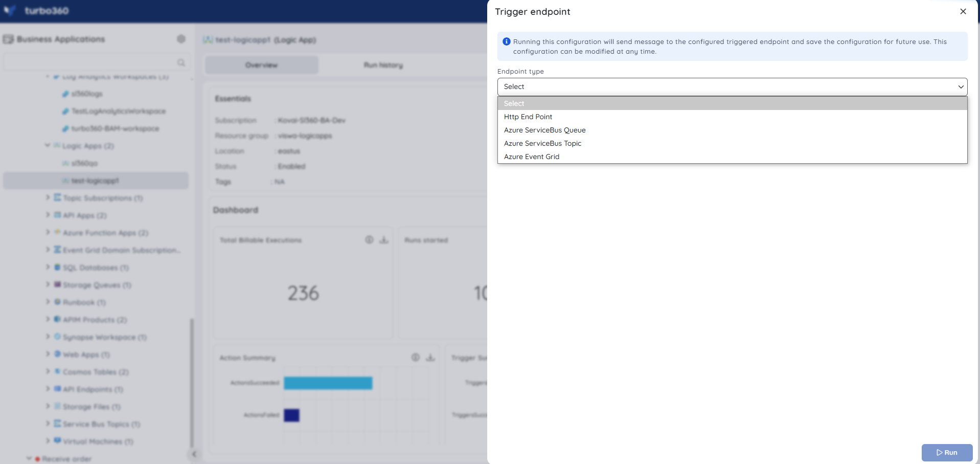Screen dimensions: 980x464
Task: Select test-logicapp1 in the tree
Action: coord(96,181)
